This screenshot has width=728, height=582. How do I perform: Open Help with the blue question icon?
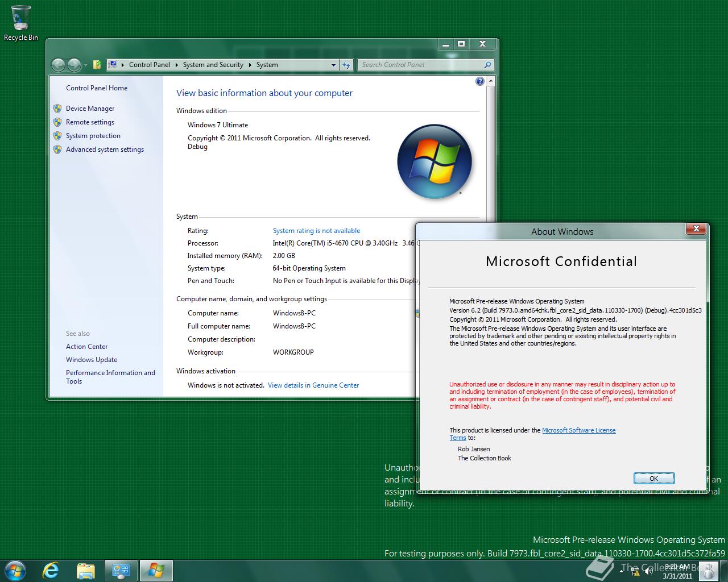(x=479, y=81)
